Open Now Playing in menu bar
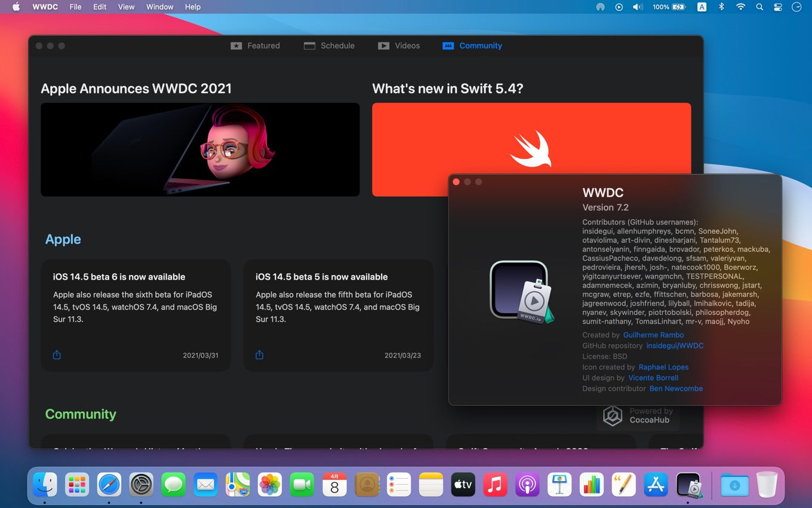Screen dimensions: 812x508 pos(619,7)
